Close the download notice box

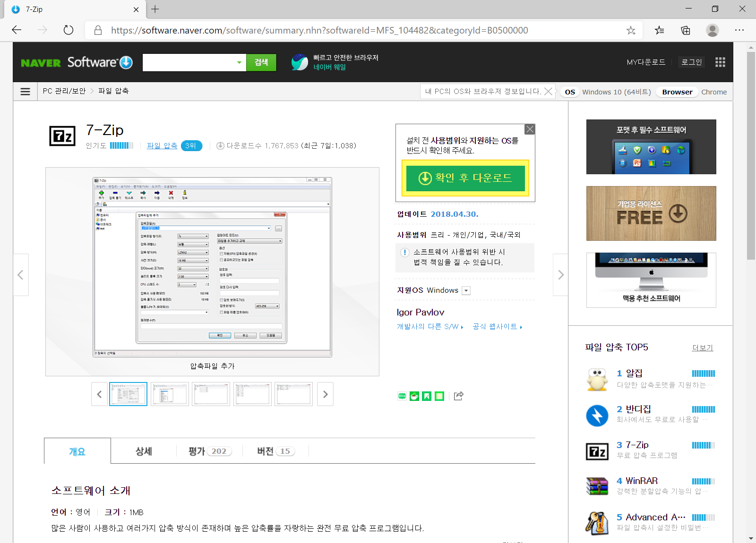click(530, 129)
